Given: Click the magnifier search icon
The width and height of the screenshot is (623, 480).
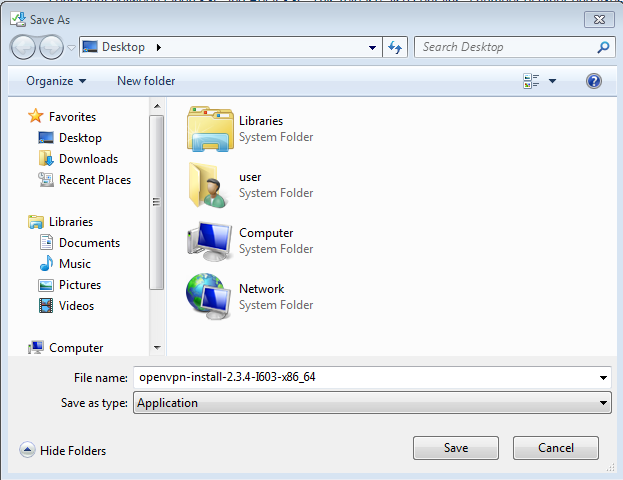Looking at the screenshot, I should click(x=603, y=47).
